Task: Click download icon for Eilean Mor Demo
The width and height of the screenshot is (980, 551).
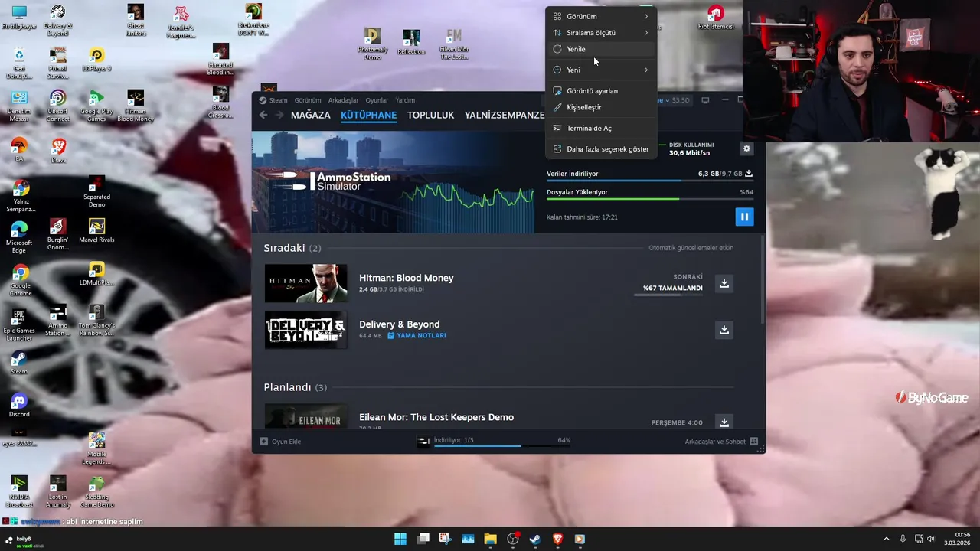Action: point(724,422)
